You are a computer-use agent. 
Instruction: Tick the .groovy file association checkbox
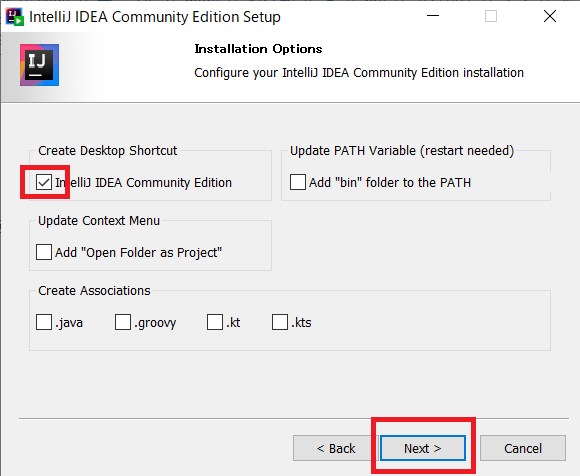(123, 322)
